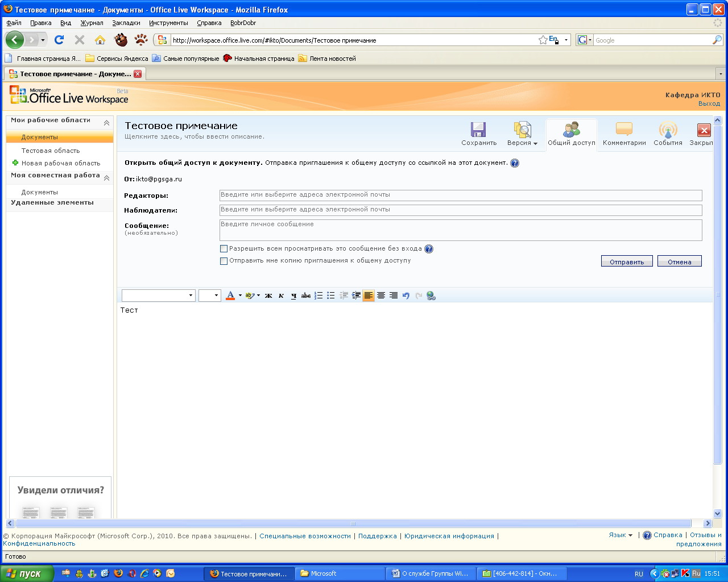Screen dimensions: 728x582
Task: Toggle underline Ч formatting
Action: click(293, 296)
